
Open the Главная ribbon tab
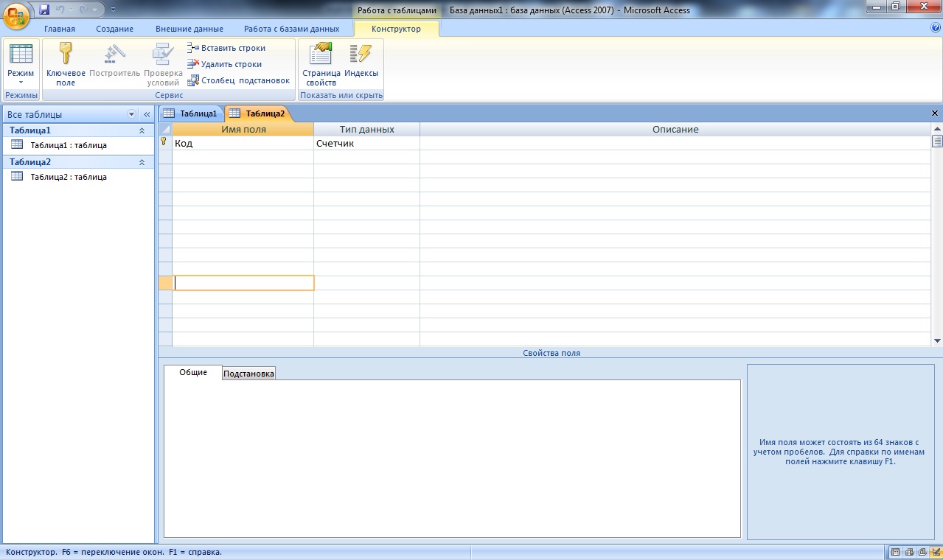60,29
